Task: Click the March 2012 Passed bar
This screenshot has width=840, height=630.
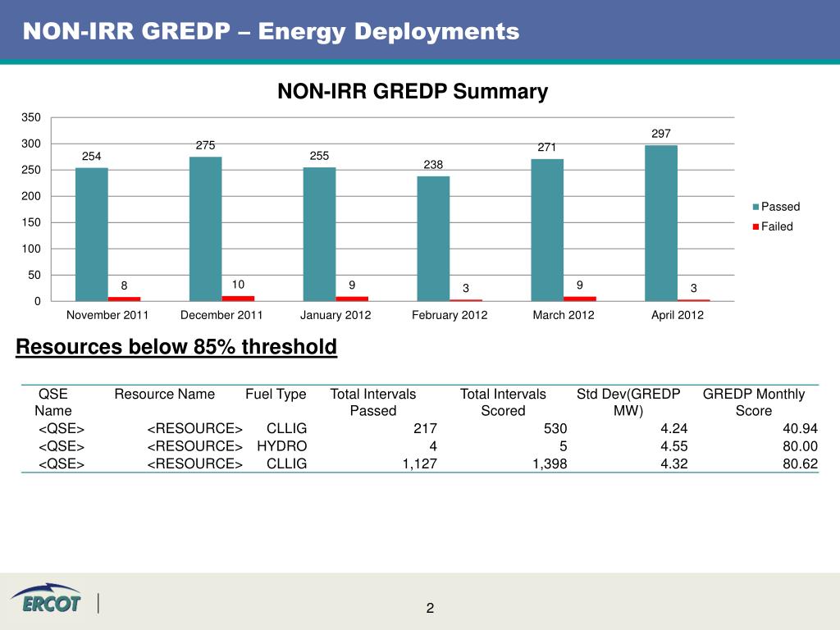Action: pyautogui.click(x=547, y=230)
